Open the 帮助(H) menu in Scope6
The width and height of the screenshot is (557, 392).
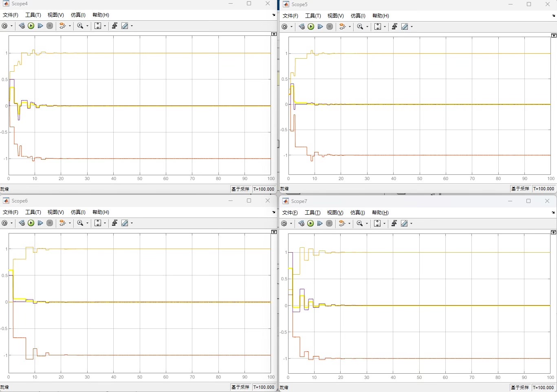click(101, 212)
